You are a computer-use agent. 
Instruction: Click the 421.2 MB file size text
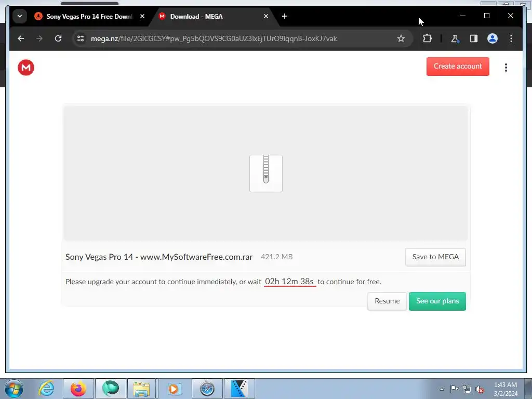276,257
